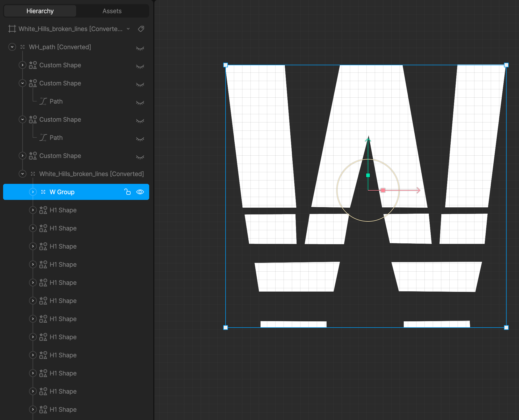Click the artboard frame icon in header

click(x=12, y=29)
